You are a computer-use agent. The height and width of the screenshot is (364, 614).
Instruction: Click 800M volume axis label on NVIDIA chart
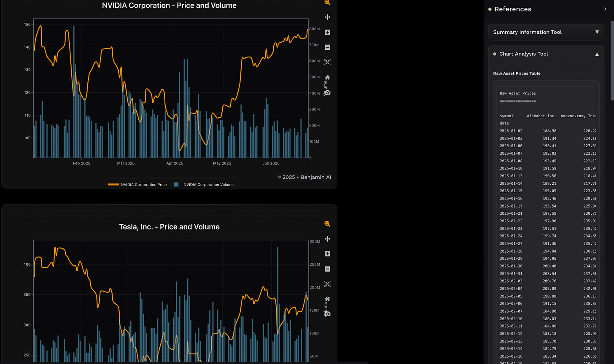click(314, 29)
